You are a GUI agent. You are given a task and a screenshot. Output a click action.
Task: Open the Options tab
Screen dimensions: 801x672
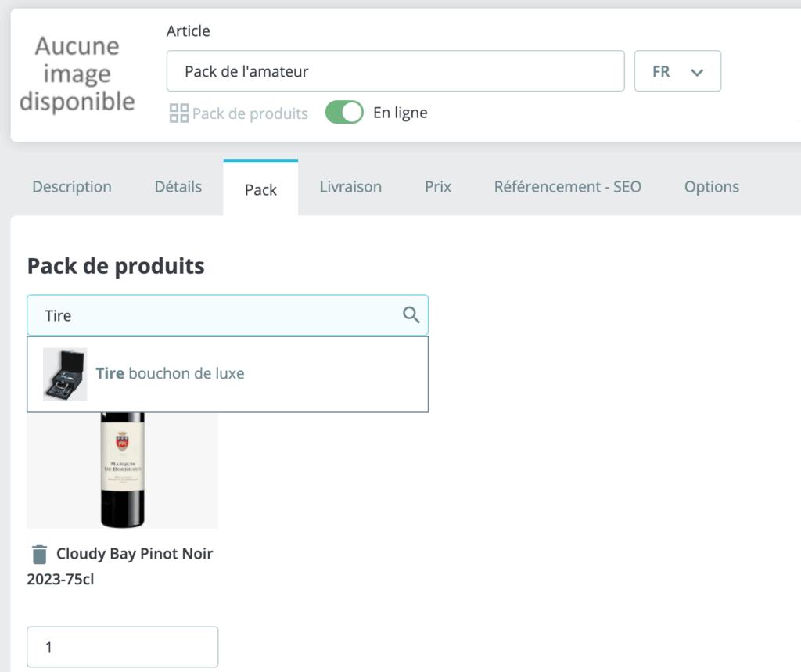pyautogui.click(x=711, y=187)
